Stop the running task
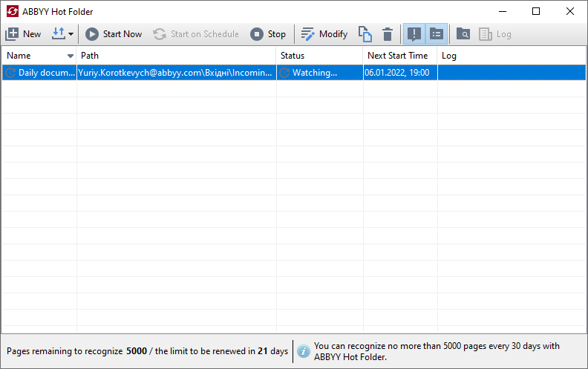 click(268, 34)
